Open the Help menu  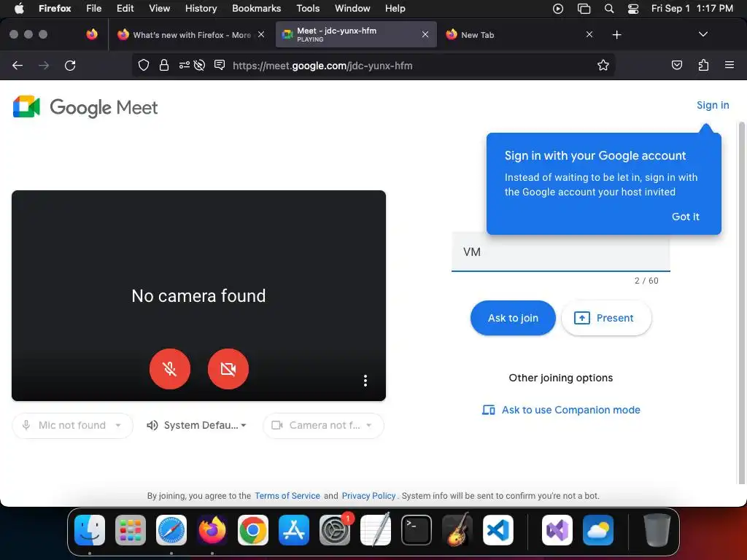395,8
